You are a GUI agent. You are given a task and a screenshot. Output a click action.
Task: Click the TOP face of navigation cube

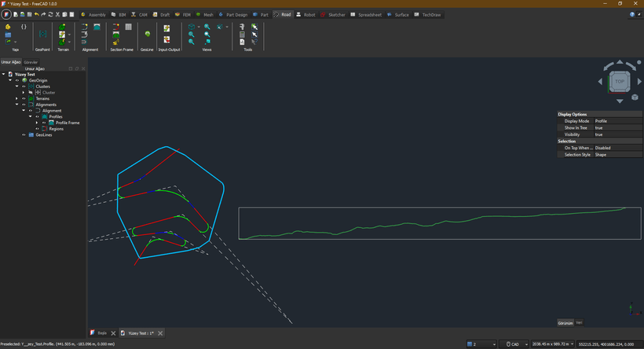pos(620,81)
